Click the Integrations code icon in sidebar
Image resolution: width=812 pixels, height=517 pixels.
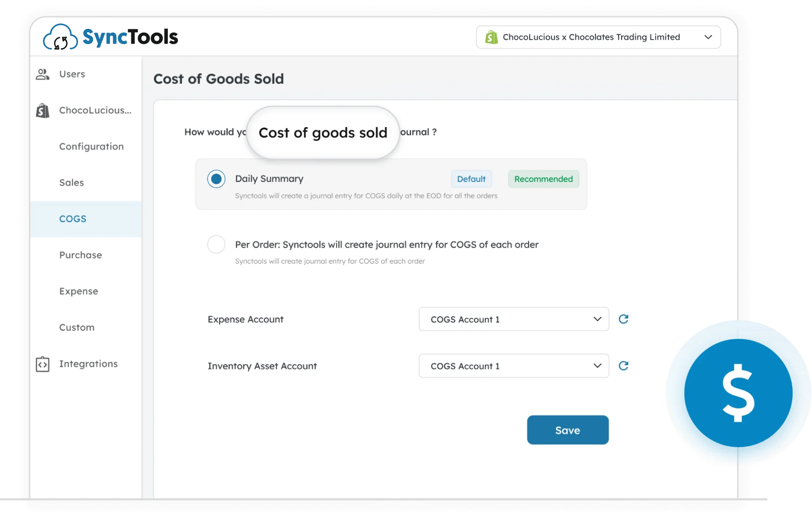click(x=42, y=364)
